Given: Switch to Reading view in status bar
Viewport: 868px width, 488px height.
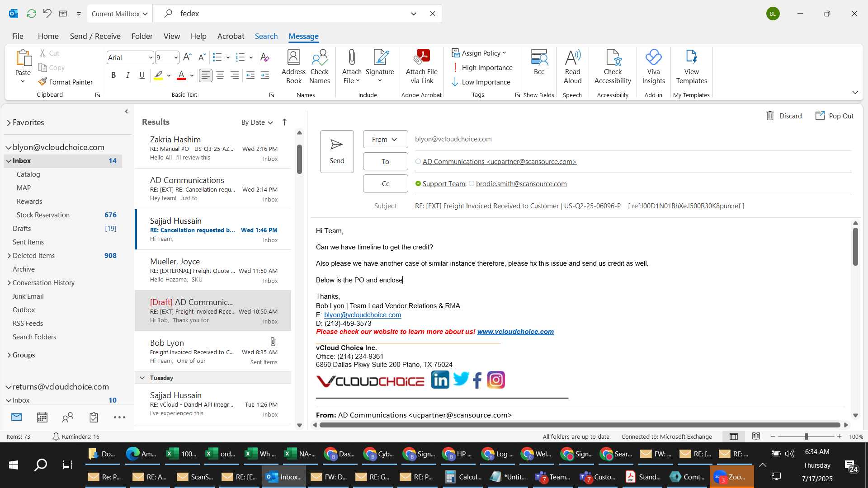Looking at the screenshot, I should pos(756,436).
